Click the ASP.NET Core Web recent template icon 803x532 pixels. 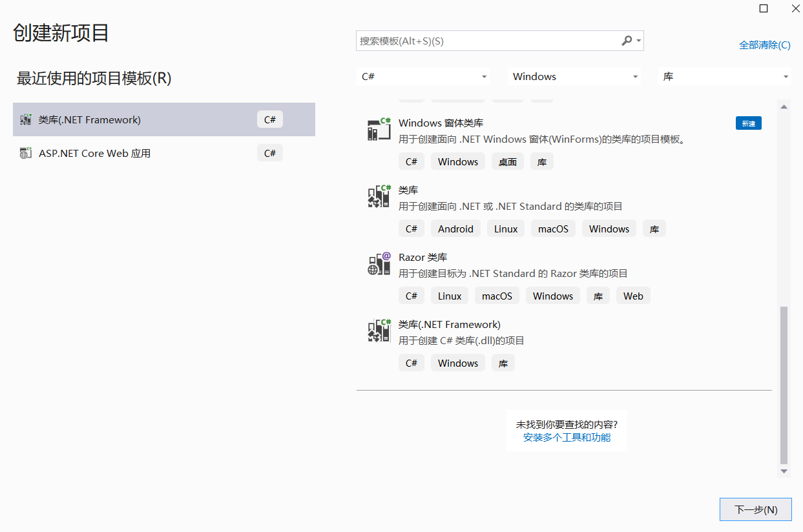click(26, 153)
